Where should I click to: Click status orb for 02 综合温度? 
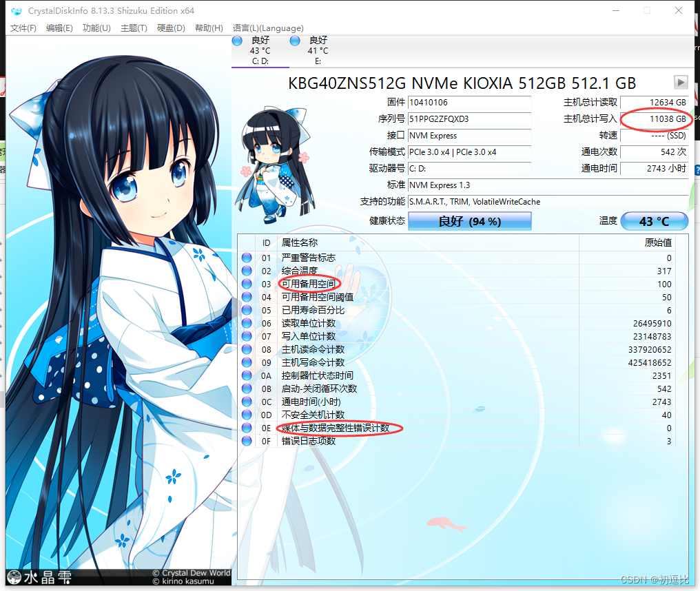point(247,271)
